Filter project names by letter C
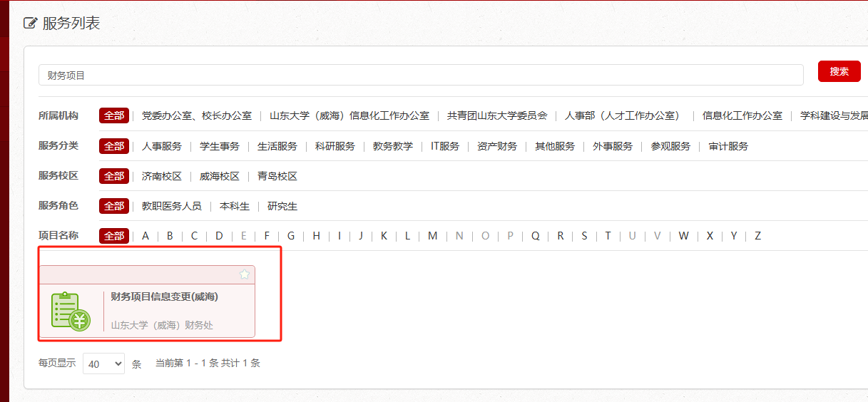The width and height of the screenshot is (868, 402). [194, 236]
